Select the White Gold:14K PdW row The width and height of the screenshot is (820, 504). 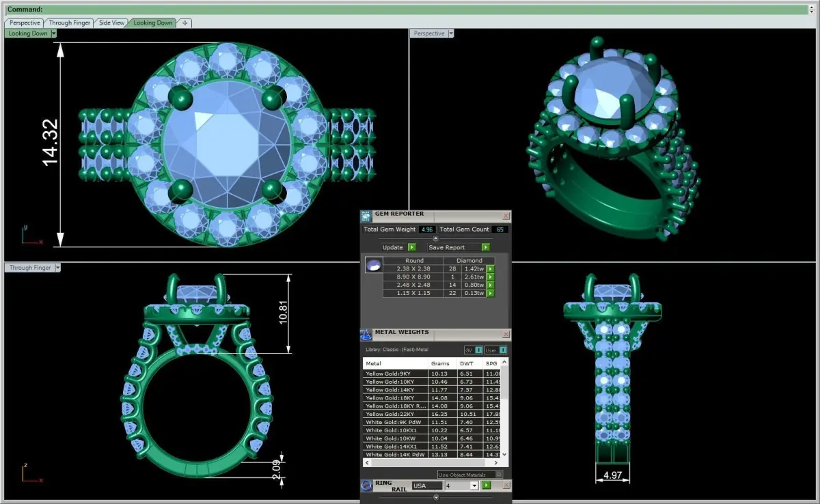pyautogui.click(x=433, y=454)
